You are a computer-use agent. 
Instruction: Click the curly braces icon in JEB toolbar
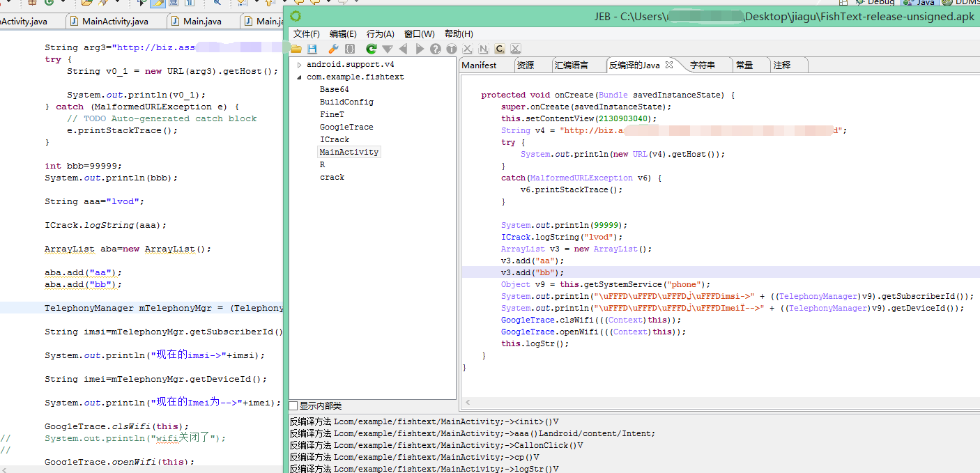350,49
